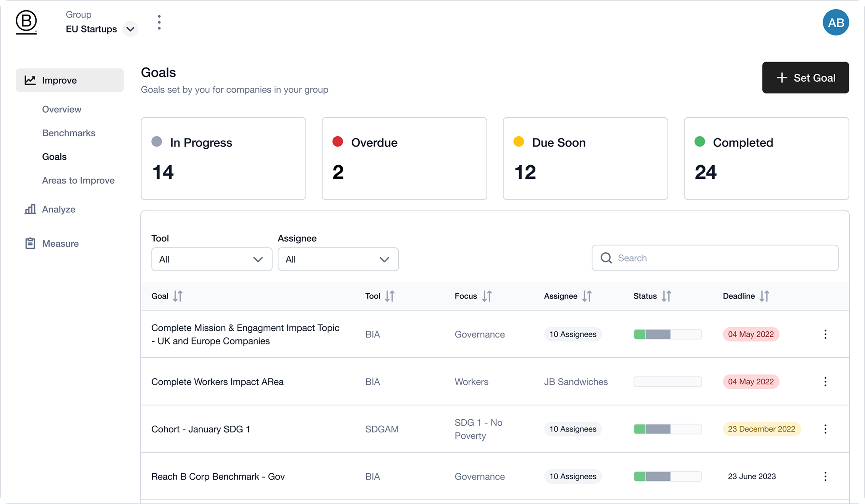Sort table by Deadline column arrows
The height and width of the screenshot is (504, 865).
coord(764,296)
